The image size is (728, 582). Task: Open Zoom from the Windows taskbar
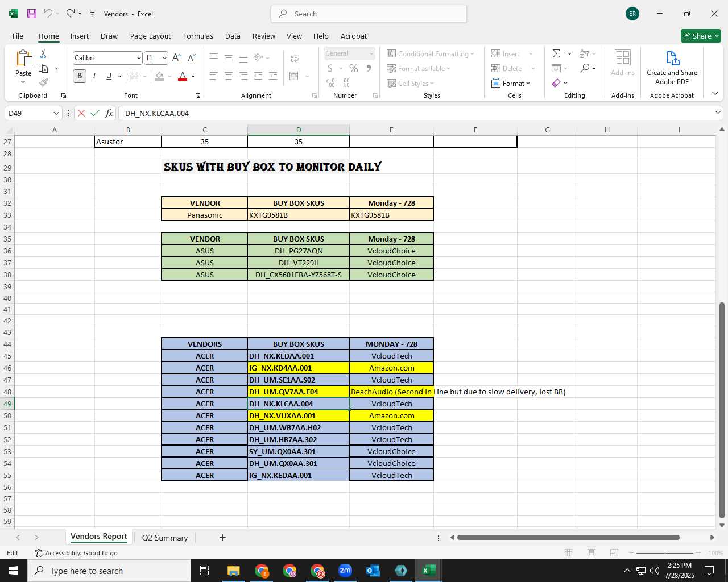tap(345, 571)
